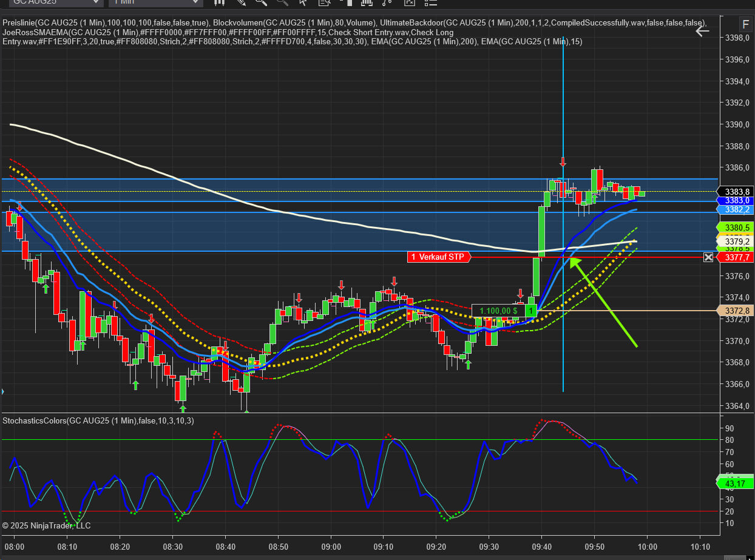
Task: Select the drawing tools pencil icon
Action: (241, 2)
